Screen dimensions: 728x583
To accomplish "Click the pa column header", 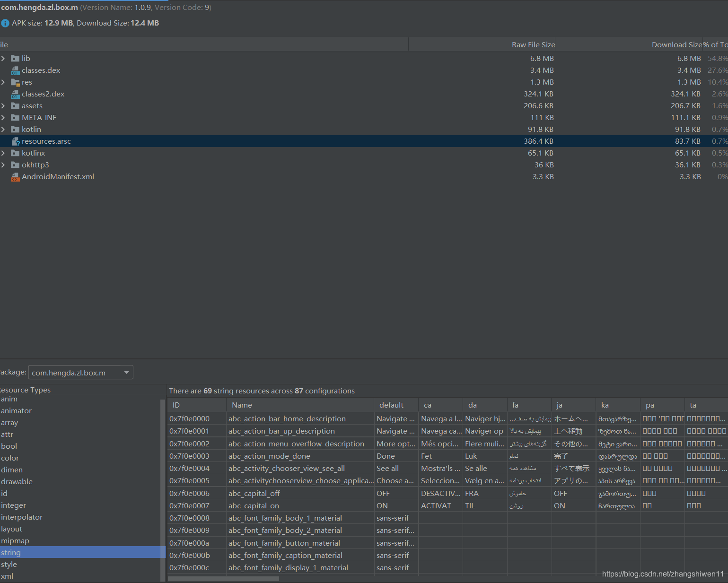I will [x=663, y=405].
